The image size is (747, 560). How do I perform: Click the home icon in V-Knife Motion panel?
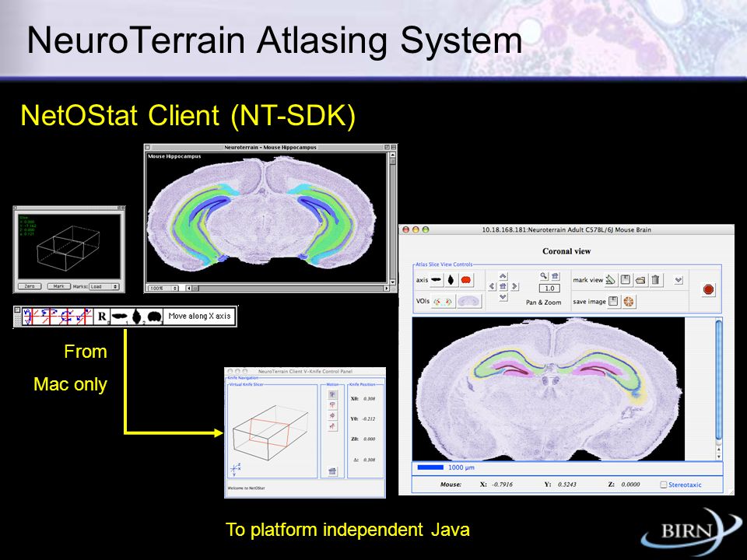click(x=332, y=471)
